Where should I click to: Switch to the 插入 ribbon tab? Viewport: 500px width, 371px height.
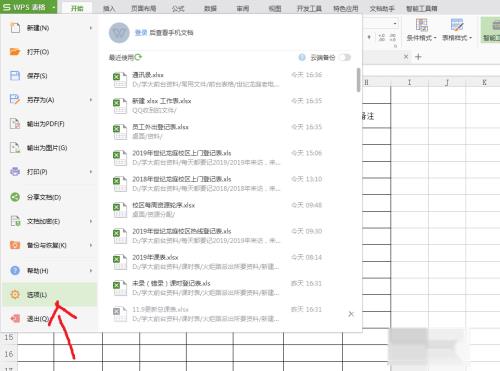point(109,8)
